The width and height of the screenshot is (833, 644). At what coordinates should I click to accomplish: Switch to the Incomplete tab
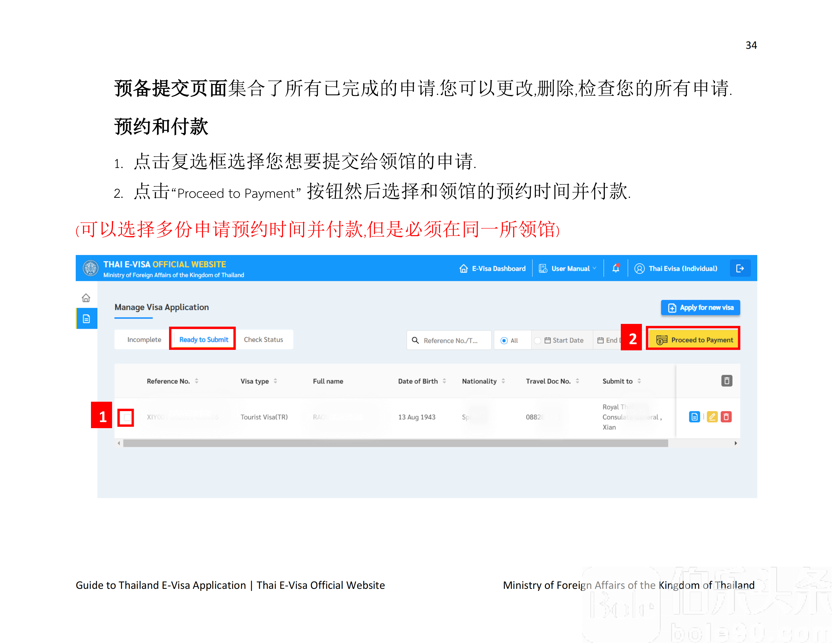(x=144, y=339)
